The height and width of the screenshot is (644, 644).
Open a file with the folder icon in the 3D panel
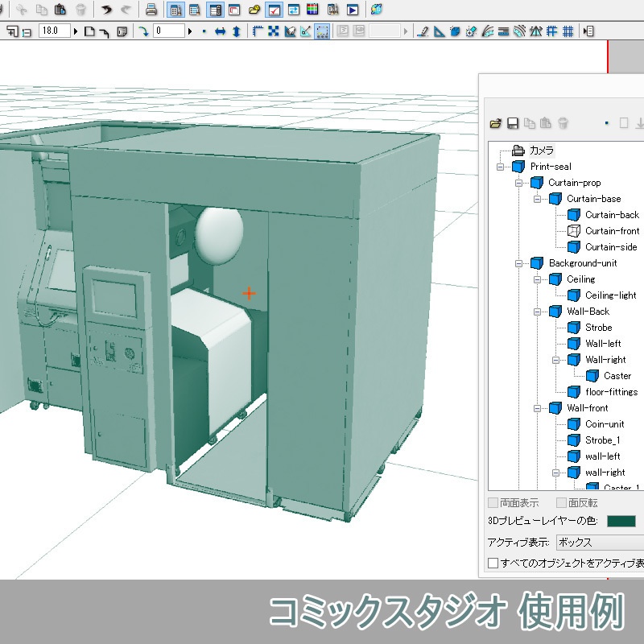(494, 123)
